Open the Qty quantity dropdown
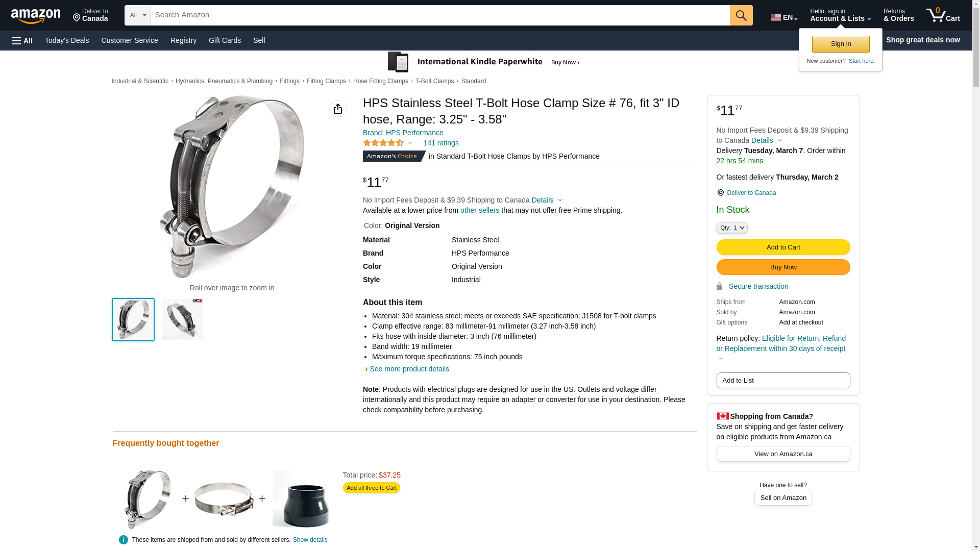The height and width of the screenshot is (551, 980). [x=731, y=228]
